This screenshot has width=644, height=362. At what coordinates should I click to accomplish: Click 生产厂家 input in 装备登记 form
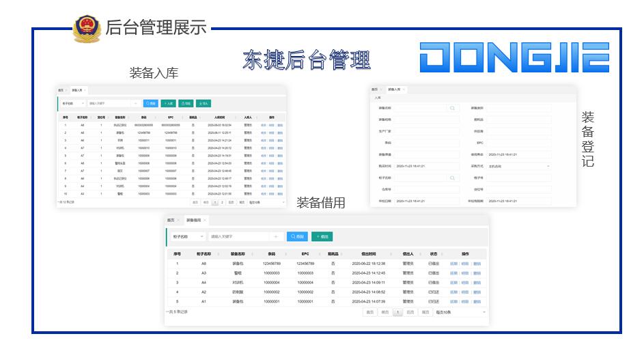coord(426,132)
